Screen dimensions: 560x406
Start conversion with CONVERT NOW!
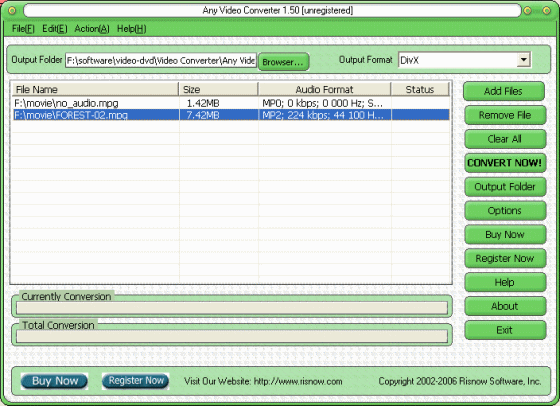click(505, 163)
